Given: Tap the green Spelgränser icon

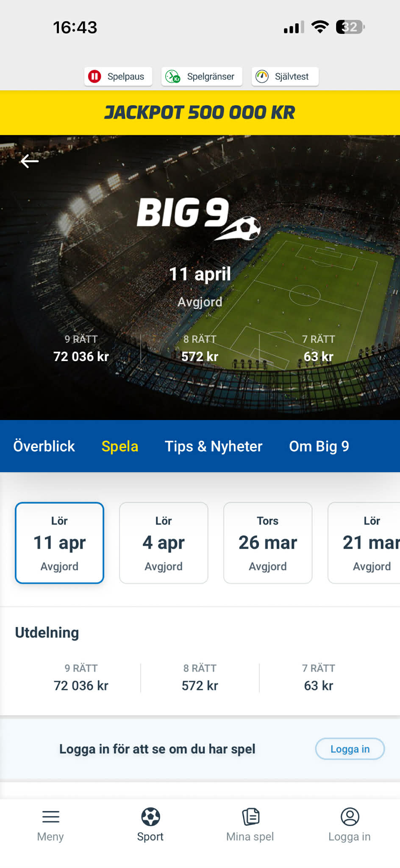Looking at the screenshot, I should click(173, 76).
